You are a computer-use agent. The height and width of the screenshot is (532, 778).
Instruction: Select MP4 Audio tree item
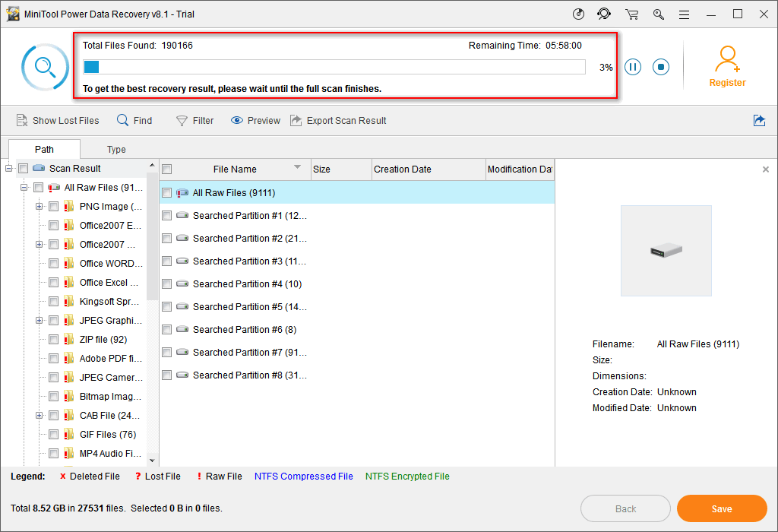tap(110, 454)
